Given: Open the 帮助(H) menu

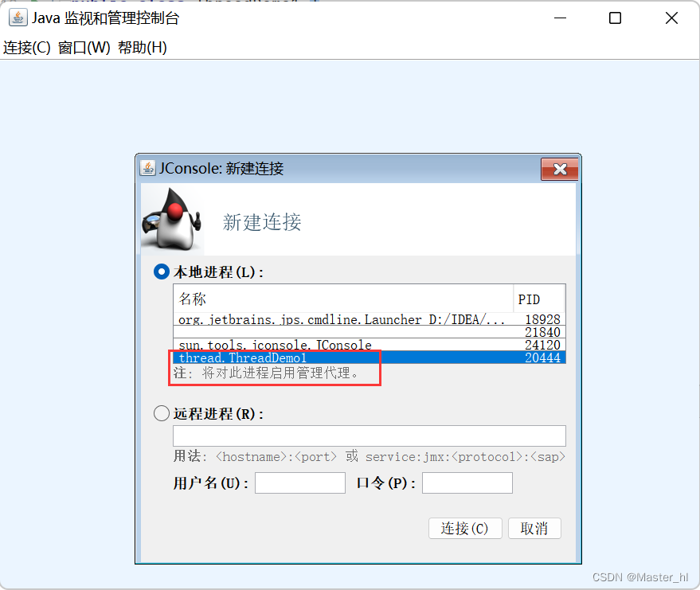Looking at the screenshot, I should click(x=142, y=47).
